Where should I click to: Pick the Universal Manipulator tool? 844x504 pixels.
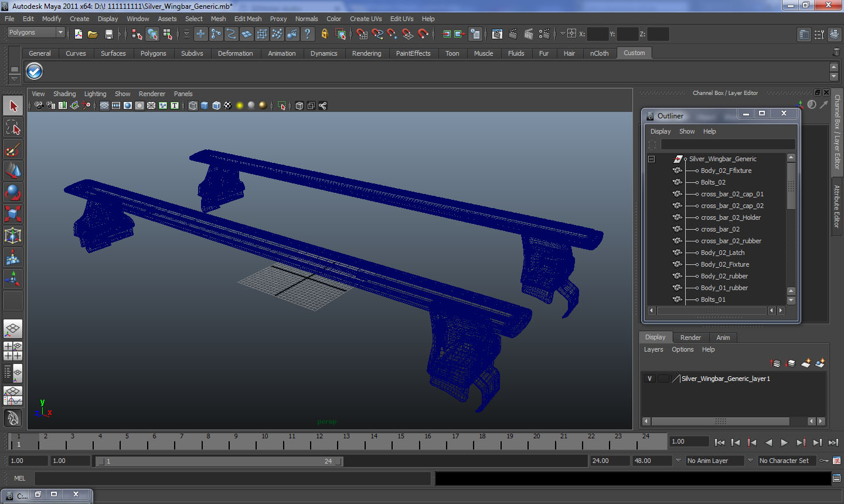(13, 236)
